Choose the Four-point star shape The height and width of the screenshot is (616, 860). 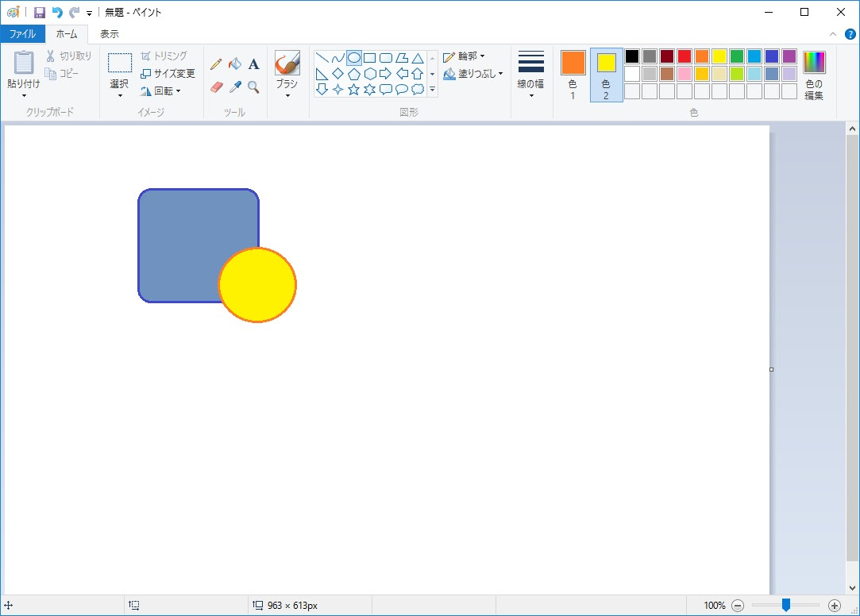pos(337,90)
